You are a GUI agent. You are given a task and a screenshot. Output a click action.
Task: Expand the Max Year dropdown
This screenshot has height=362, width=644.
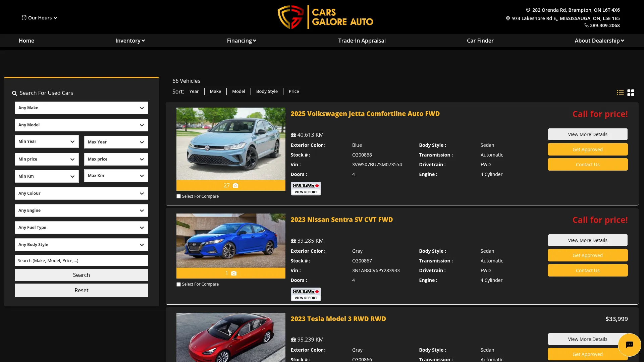(116, 142)
